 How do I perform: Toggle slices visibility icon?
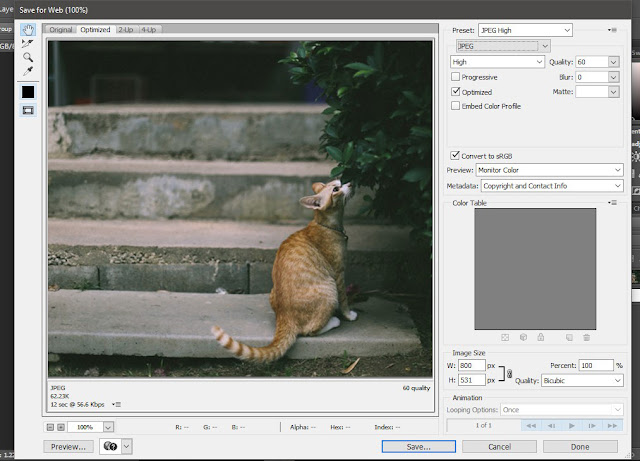pos(28,110)
